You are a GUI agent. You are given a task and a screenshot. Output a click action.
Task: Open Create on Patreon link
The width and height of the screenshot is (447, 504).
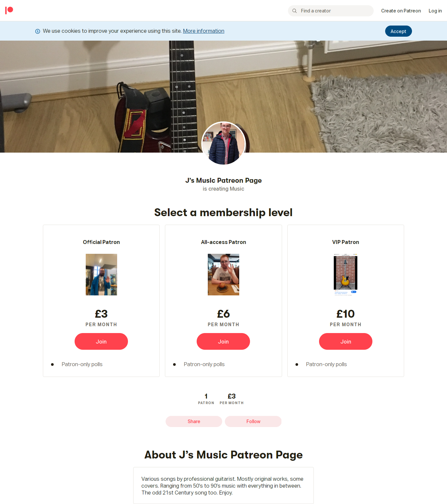pyautogui.click(x=401, y=11)
